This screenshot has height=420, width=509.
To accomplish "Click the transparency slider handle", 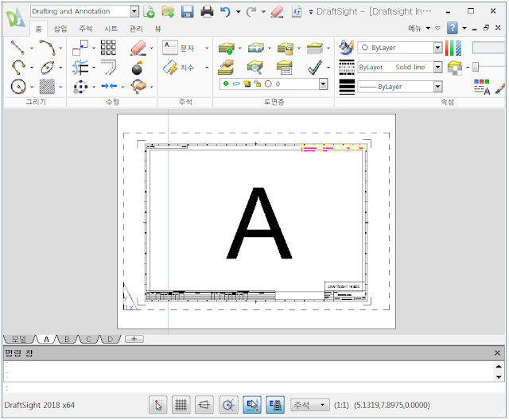I will (x=476, y=67).
